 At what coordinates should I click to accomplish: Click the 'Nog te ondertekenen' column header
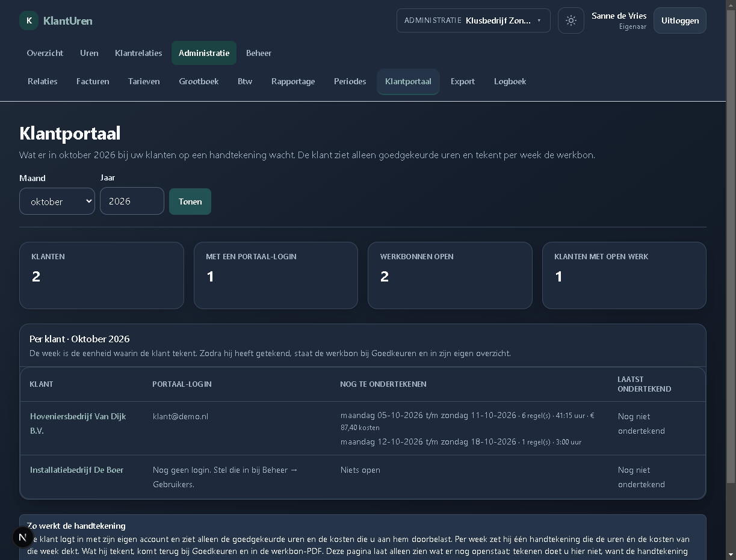coord(383,384)
